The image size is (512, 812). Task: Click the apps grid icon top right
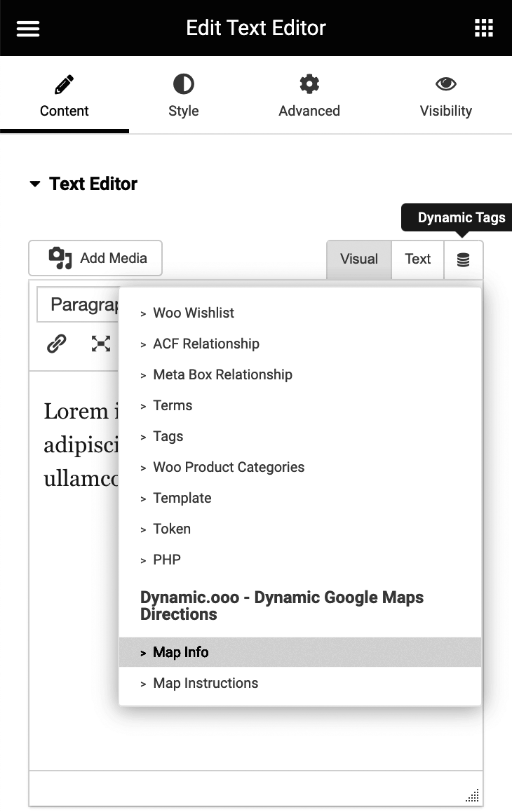(483, 28)
